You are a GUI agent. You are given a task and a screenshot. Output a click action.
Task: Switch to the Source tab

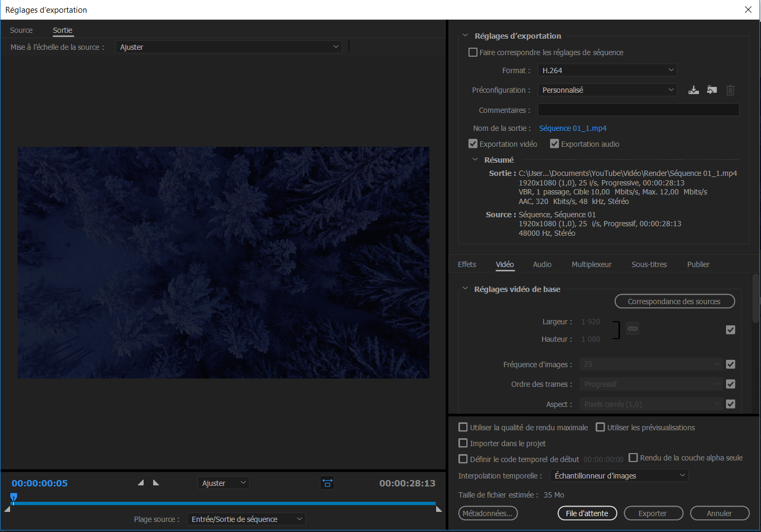tap(21, 30)
